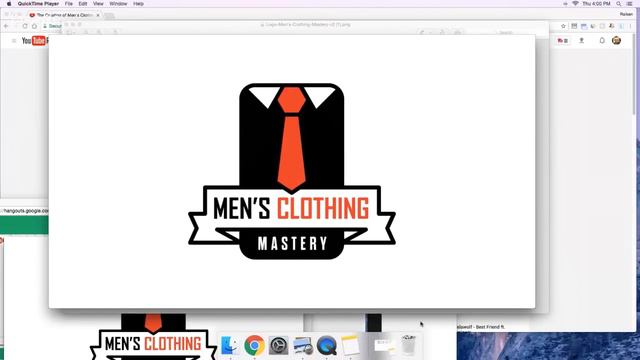The width and height of the screenshot is (640, 360).
Task: Open Preview from the Dock
Action: coord(303,345)
